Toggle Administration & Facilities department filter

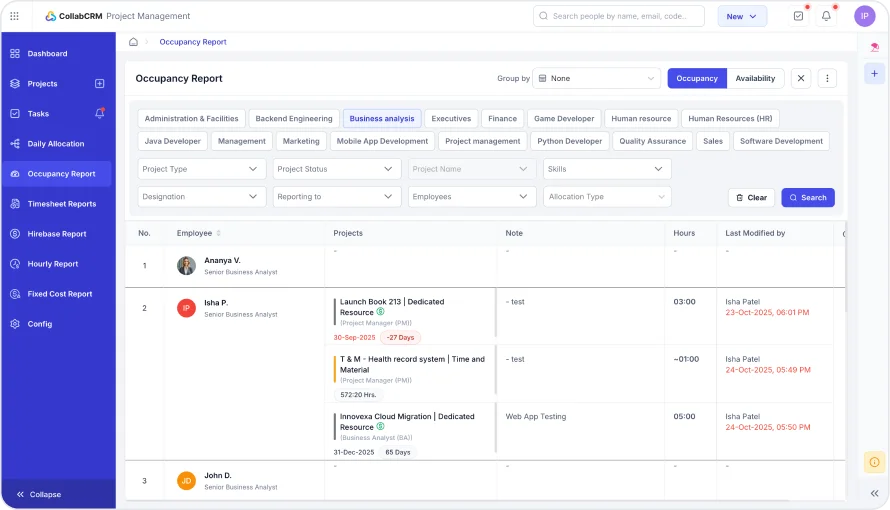(x=191, y=119)
